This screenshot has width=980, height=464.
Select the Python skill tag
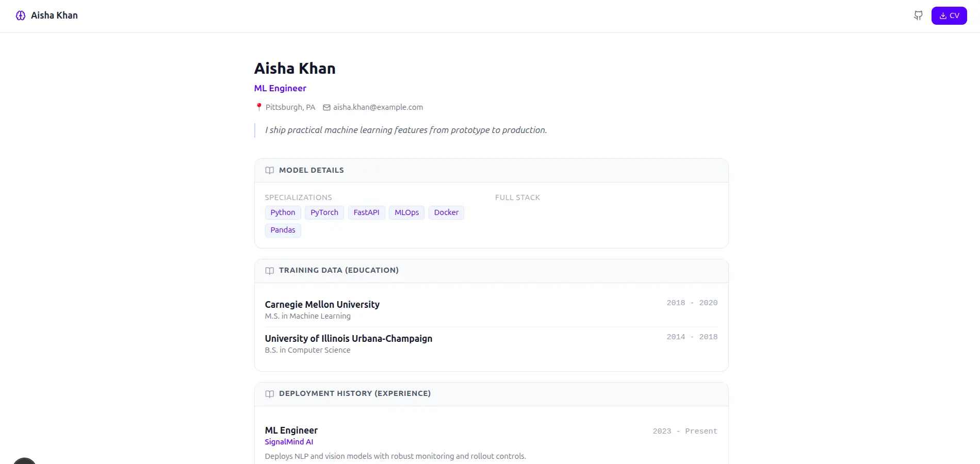[x=283, y=212]
